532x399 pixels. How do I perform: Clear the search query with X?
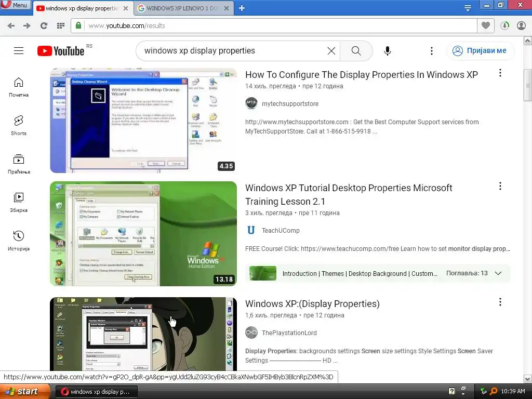pos(331,51)
